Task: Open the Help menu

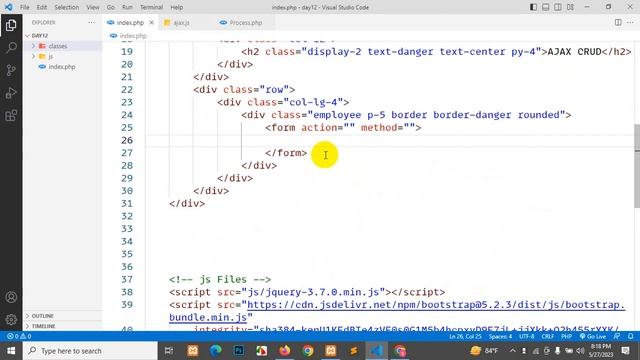Action: click(x=176, y=7)
